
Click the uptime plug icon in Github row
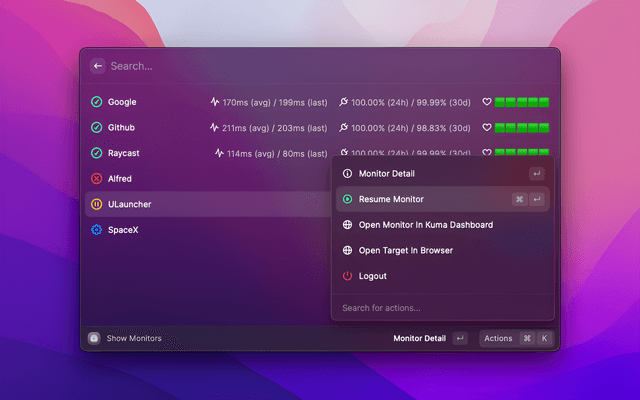click(x=344, y=128)
